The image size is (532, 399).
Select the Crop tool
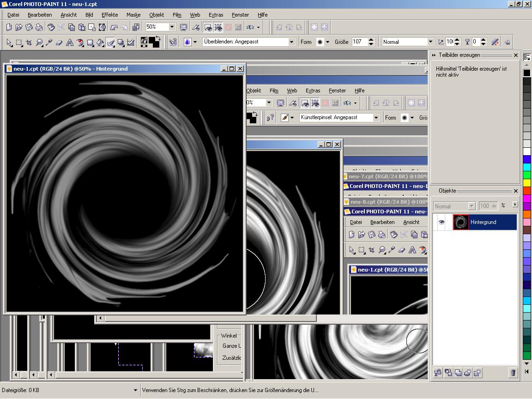coord(29,42)
